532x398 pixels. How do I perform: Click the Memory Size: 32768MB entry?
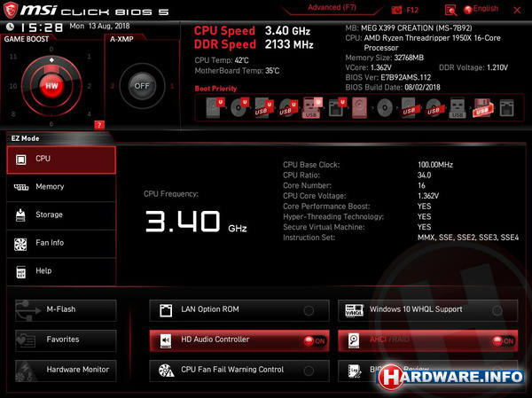click(x=385, y=58)
